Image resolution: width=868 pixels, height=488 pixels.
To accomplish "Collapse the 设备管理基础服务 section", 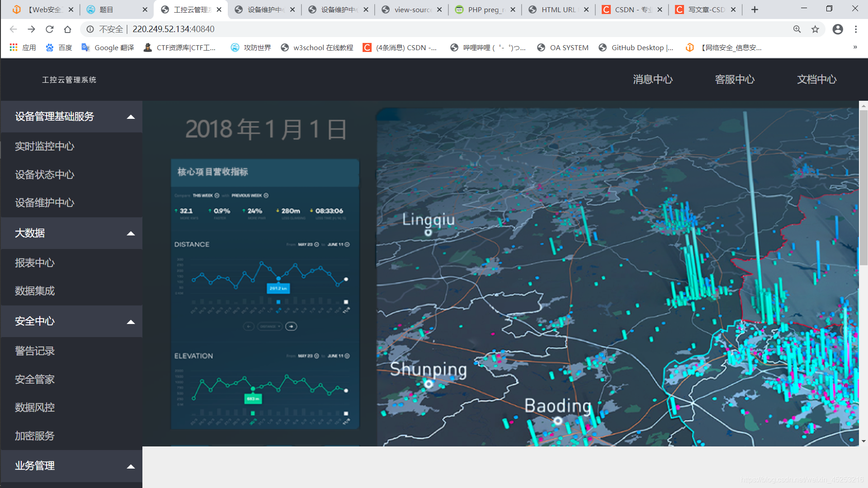I will (71, 117).
